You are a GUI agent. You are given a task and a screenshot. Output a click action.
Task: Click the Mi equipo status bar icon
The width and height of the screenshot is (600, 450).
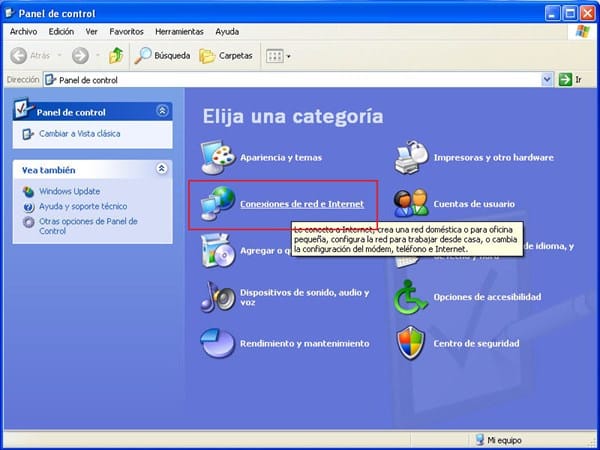pyautogui.click(x=479, y=440)
